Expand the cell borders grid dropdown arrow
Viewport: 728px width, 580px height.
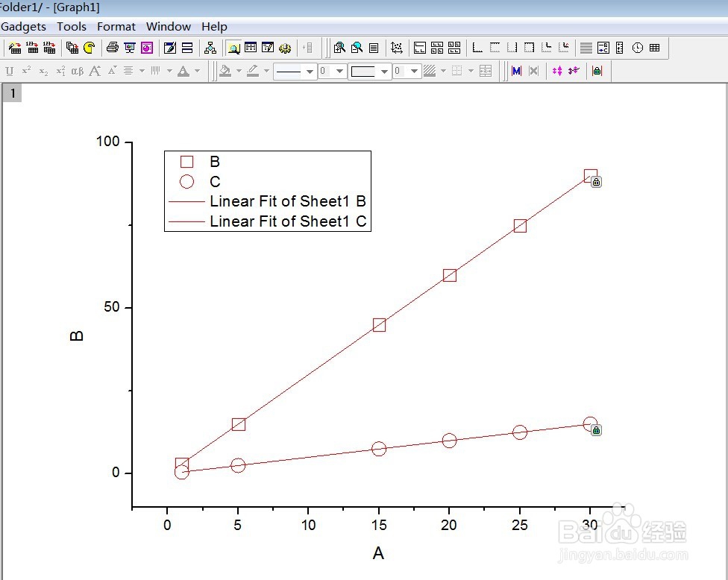tap(471, 71)
